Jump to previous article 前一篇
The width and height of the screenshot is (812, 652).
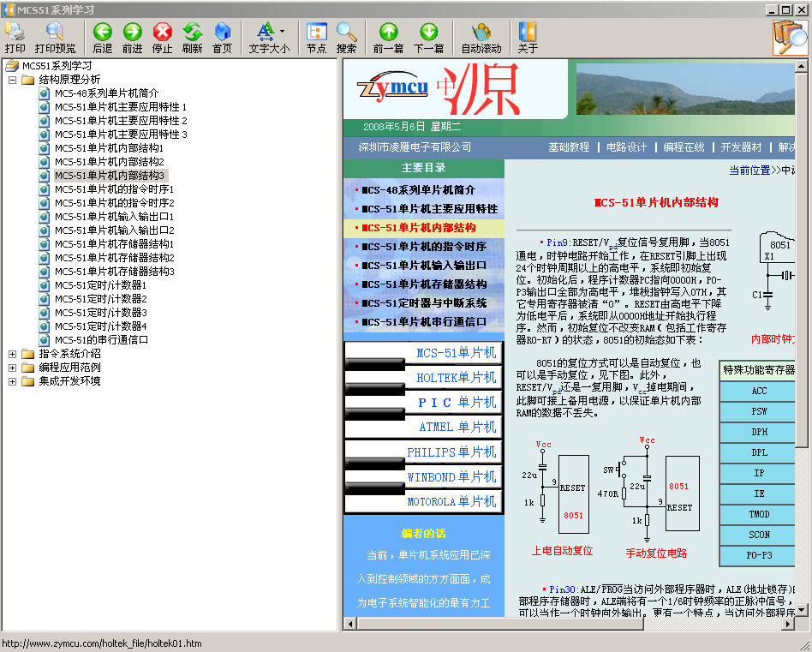pyautogui.click(x=388, y=38)
